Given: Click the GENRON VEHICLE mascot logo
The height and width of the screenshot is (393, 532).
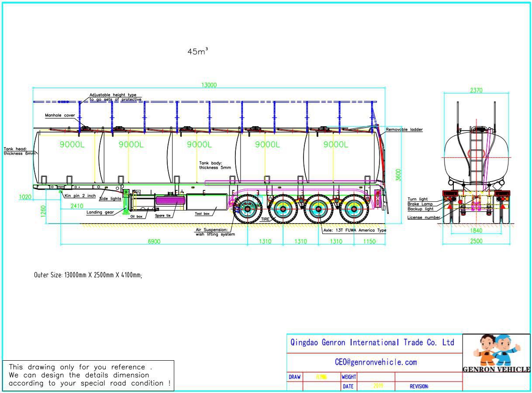Looking at the screenshot, I should tap(496, 354).
